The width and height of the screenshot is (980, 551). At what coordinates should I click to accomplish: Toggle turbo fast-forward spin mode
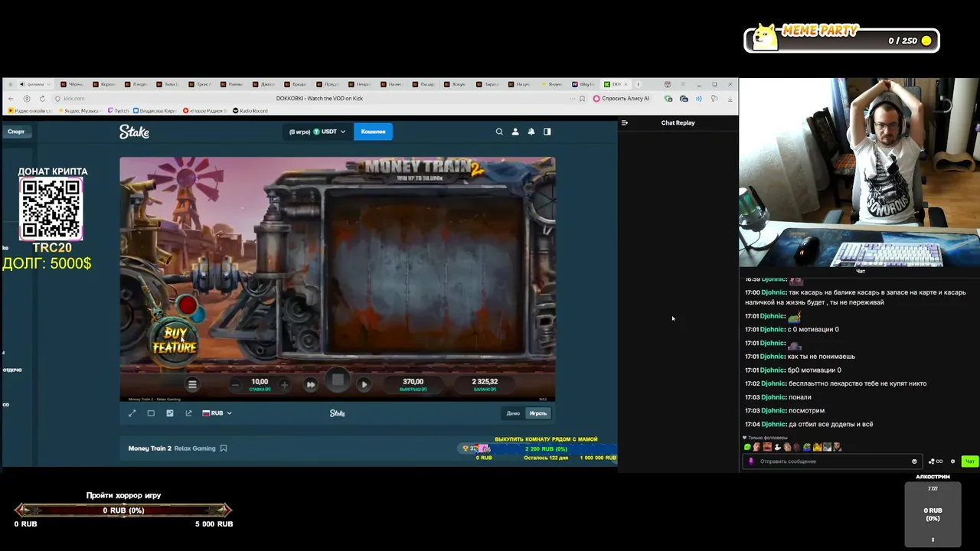coord(311,384)
